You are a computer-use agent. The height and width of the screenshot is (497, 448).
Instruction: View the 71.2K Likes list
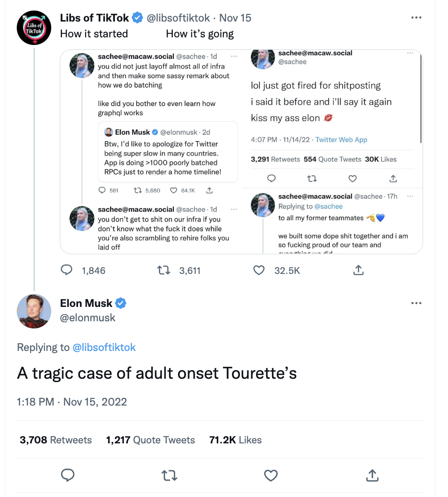tap(235, 440)
